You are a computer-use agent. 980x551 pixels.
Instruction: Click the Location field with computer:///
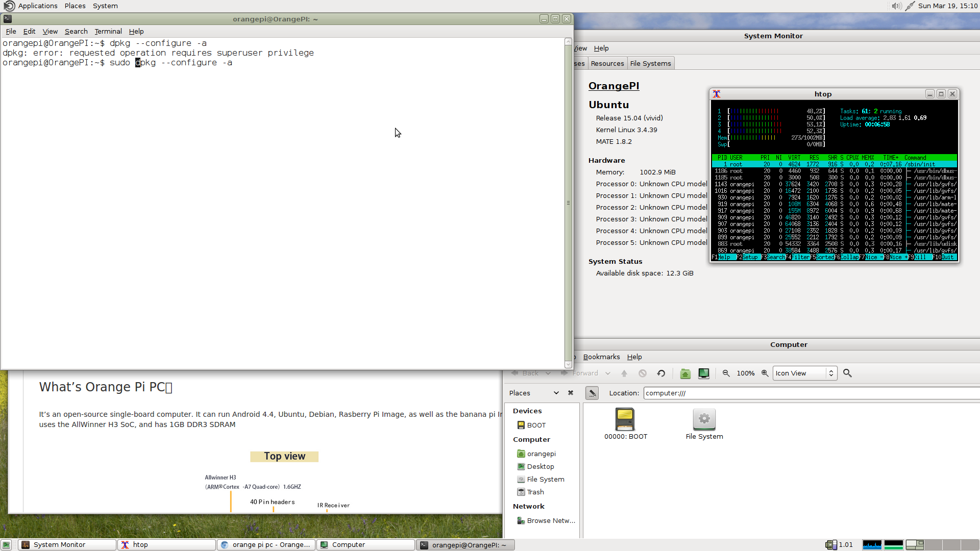(812, 393)
